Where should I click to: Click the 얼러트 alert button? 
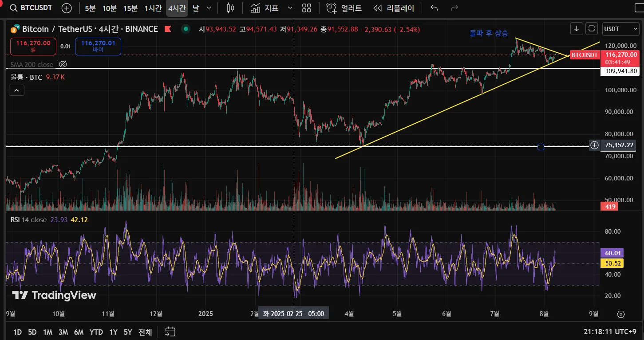[344, 8]
